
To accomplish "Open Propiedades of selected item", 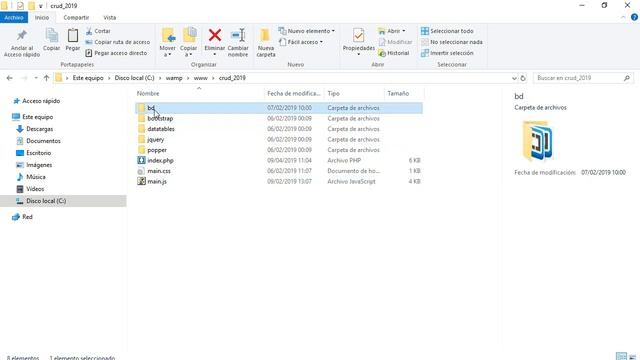I will coord(358,41).
